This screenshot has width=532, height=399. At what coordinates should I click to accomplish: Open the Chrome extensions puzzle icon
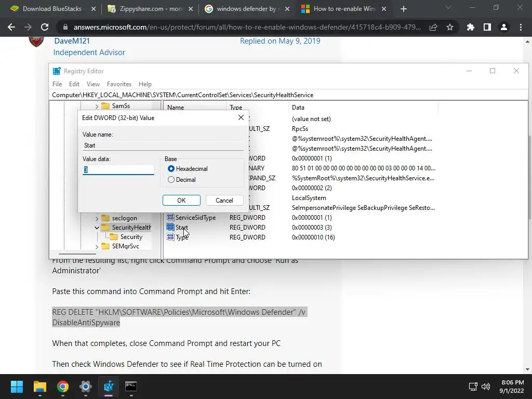470,27
